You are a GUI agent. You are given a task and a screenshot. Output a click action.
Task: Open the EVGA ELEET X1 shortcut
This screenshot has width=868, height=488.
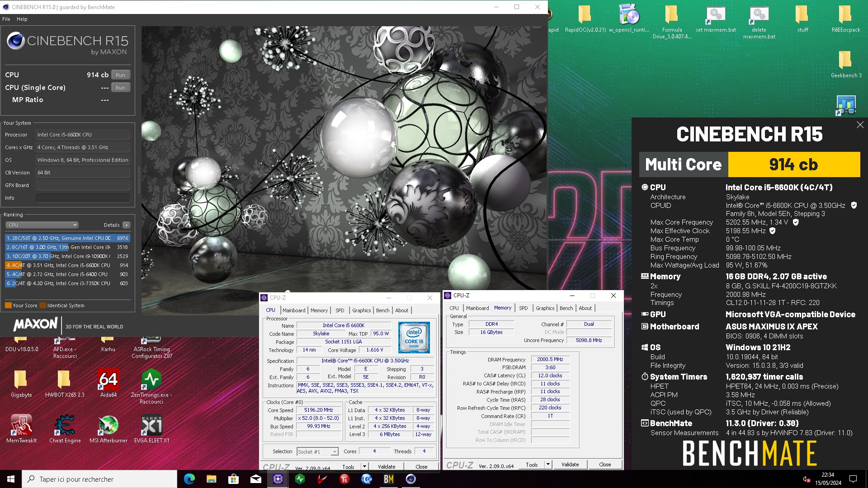coord(151,429)
